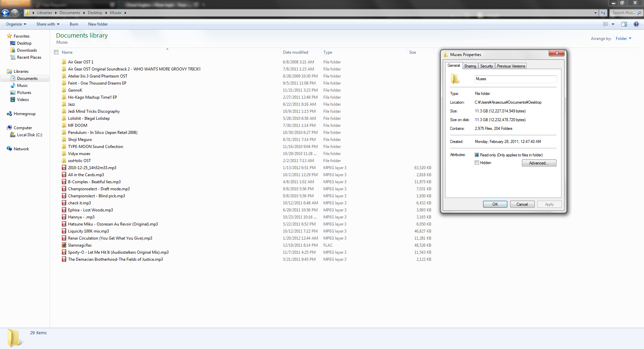Open the Organize dropdown menu
This screenshot has width=644, height=349.
click(16, 24)
